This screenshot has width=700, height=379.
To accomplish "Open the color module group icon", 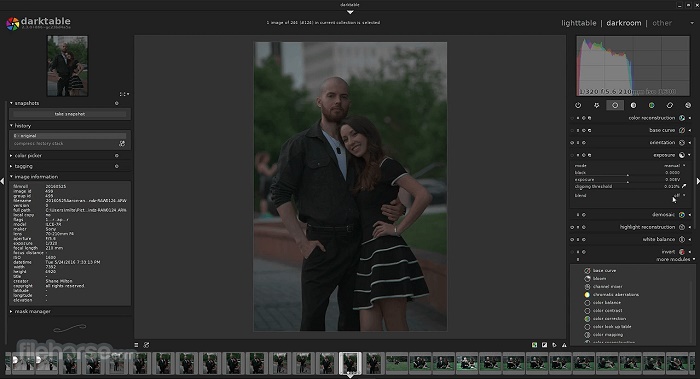I will [x=651, y=105].
